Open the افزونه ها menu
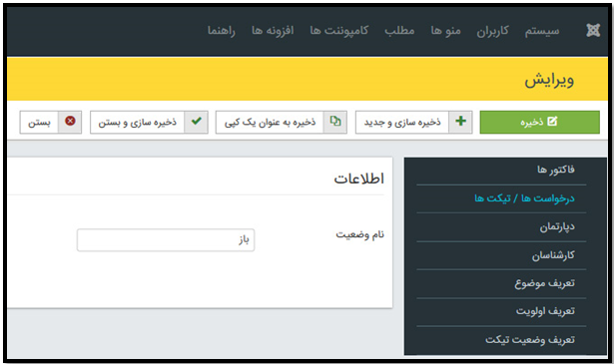The image size is (614, 364). (273, 31)
